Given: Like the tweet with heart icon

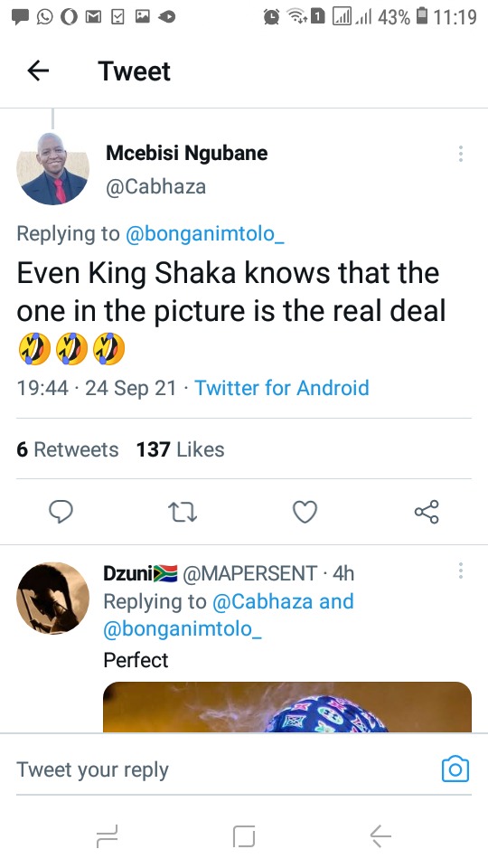Looking at the screenshot, I should [x=305, y=512].
